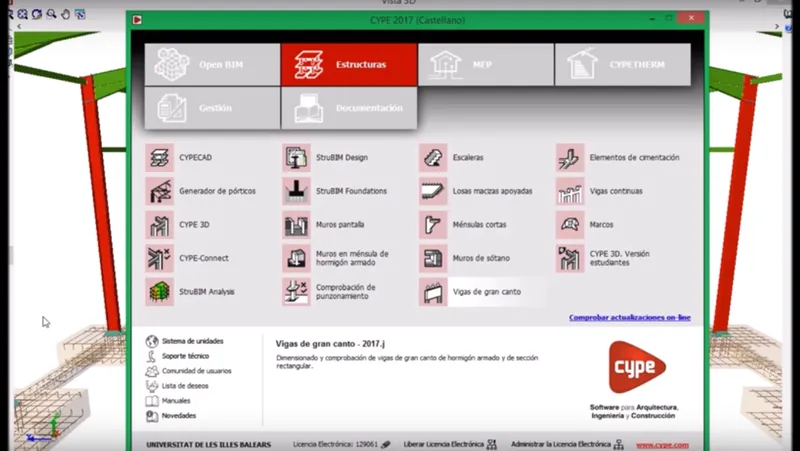Launch CYPECAD from its icon
This screenshot has width=800, height=451.
[x=160, y=158]
